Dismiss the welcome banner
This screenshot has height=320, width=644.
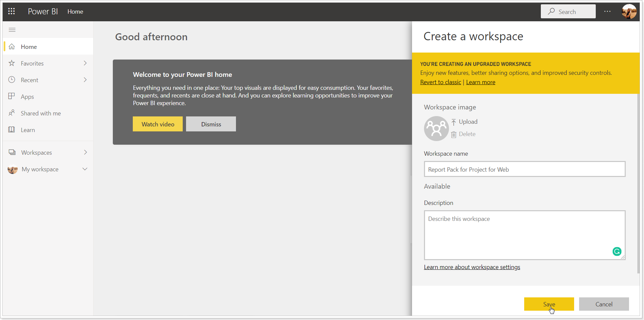(x=211, y=124)
